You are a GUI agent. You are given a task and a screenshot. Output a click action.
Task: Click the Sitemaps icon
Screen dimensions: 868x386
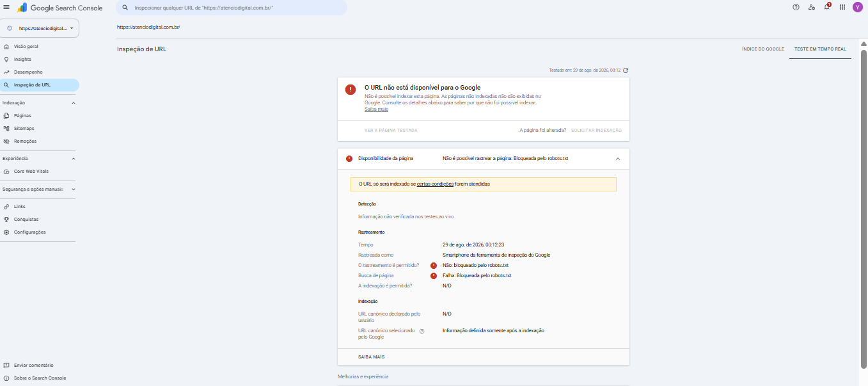[x=6, y=129]
